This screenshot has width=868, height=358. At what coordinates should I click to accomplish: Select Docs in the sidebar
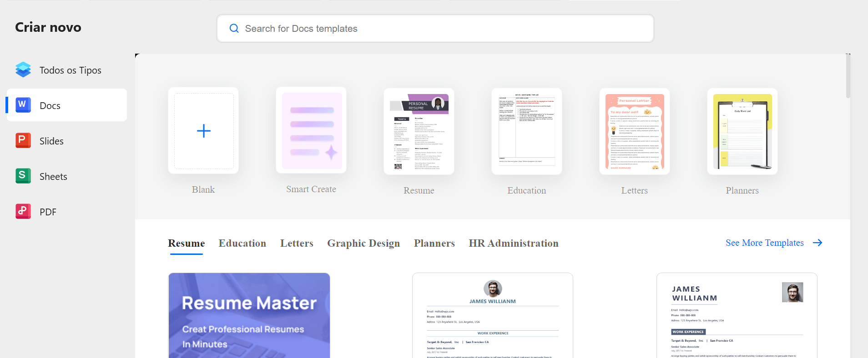click(x=67, y=105)
